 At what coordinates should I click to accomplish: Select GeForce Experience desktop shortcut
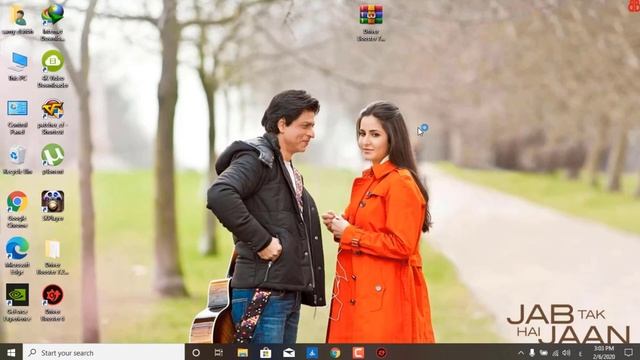(18, 295)
